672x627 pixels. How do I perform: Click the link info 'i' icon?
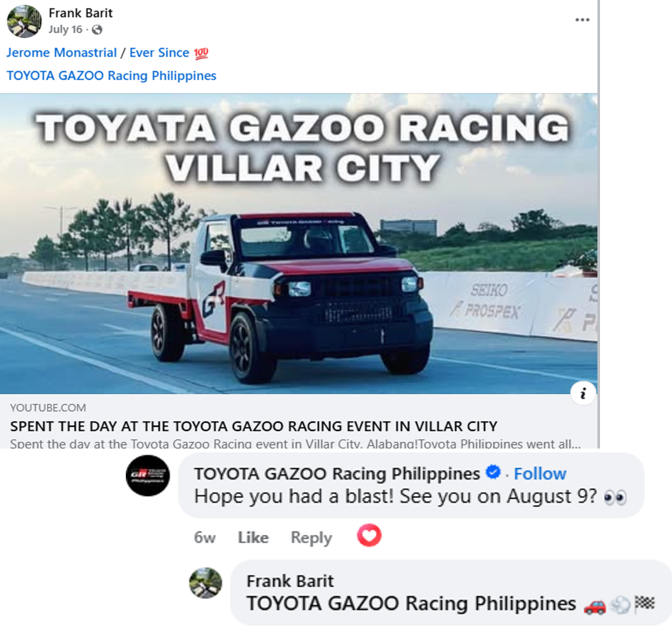point(583,393)
